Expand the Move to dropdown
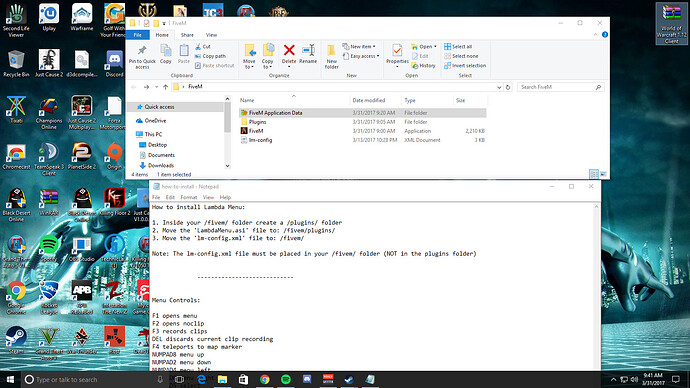Screen dimensions: 690x388 (249, 57)
